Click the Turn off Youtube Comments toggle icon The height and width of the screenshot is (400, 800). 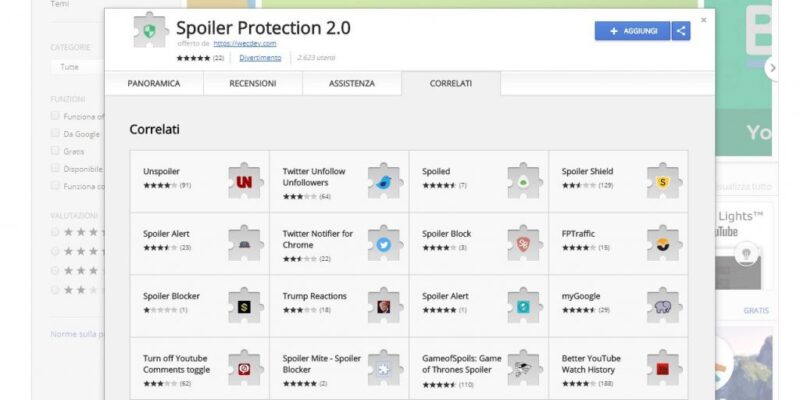tap(244, 368)
